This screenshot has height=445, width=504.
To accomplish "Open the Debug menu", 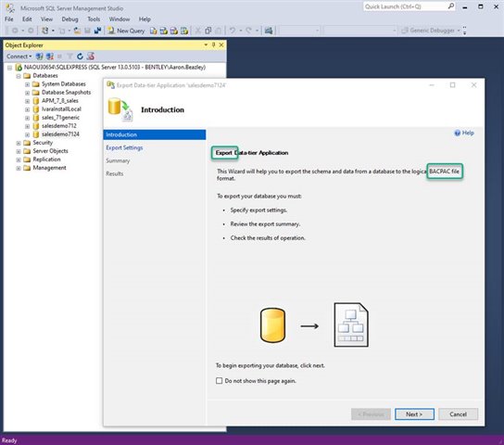I will coord(69,19).
